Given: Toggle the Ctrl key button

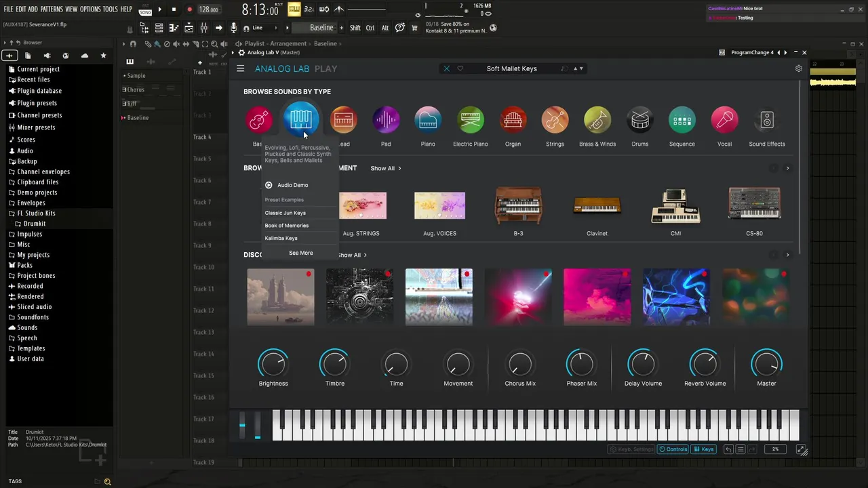Looking at the screenshot, I should coord(370,28).
